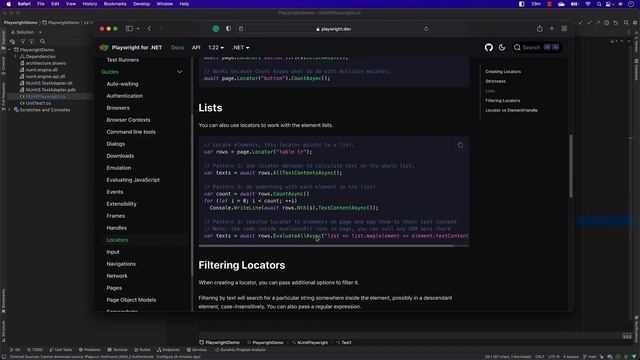Click the NUnitPlaywright breadcrumb in Rider's editor
This screenshot has width=640, height=360.
click(312, 342)
